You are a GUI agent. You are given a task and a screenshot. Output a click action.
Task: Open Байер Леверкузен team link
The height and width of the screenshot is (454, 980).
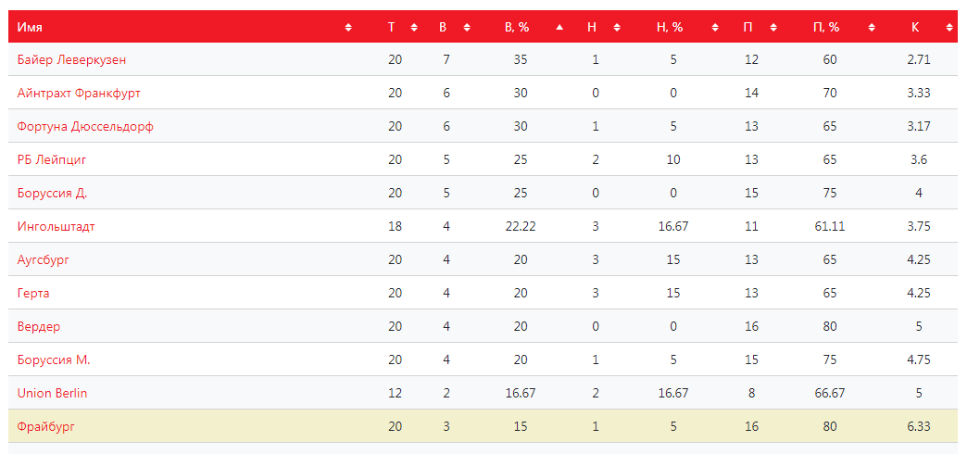pos(71,60)
